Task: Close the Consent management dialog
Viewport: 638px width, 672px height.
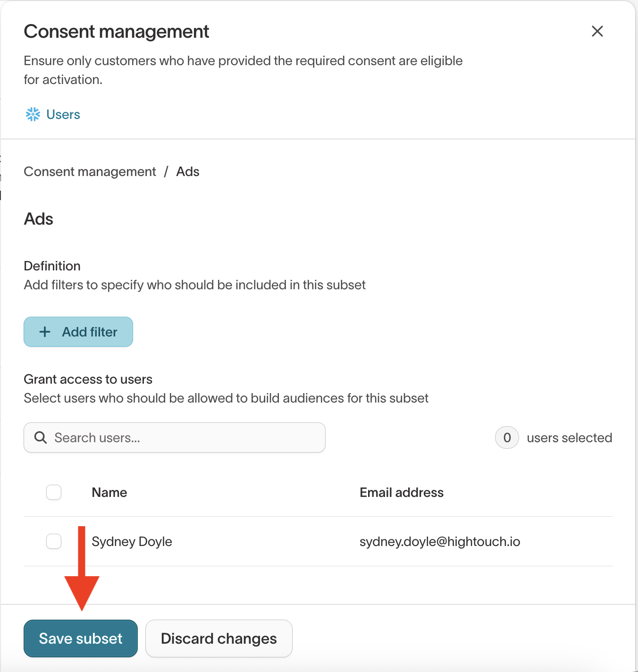Action: tap(597, 31)
